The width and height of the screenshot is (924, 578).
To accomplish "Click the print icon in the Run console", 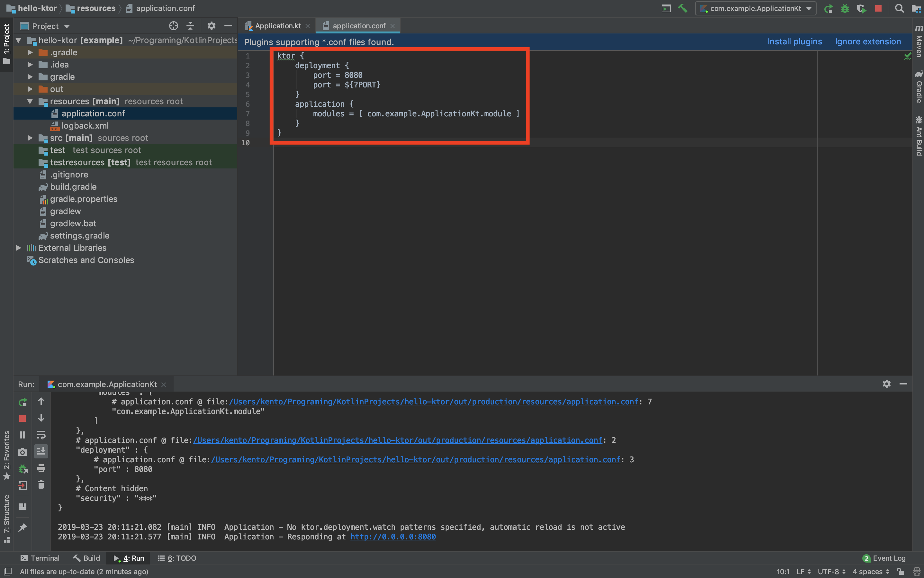I will tap(41, 468).
